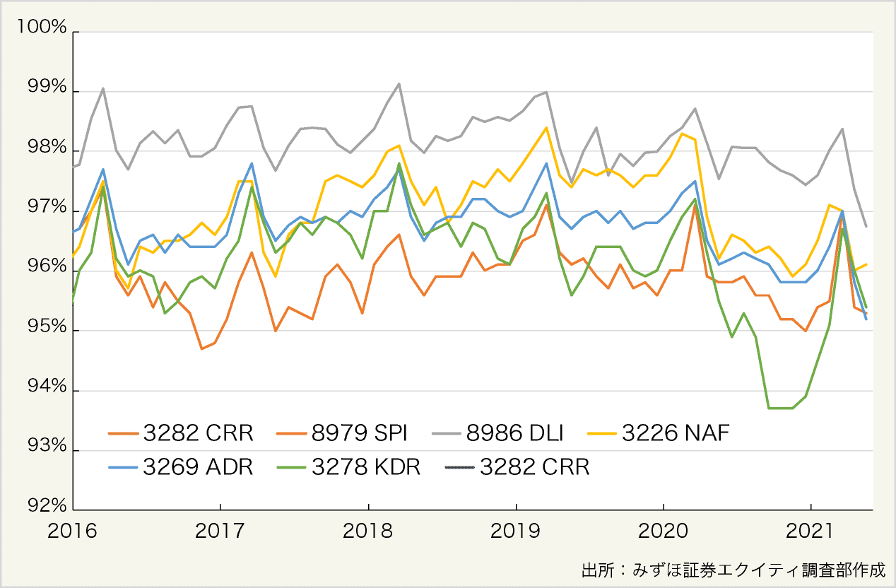896x588 pixels.
Task: Select the 8986 DLI legend text
Action: coord(516,433)
